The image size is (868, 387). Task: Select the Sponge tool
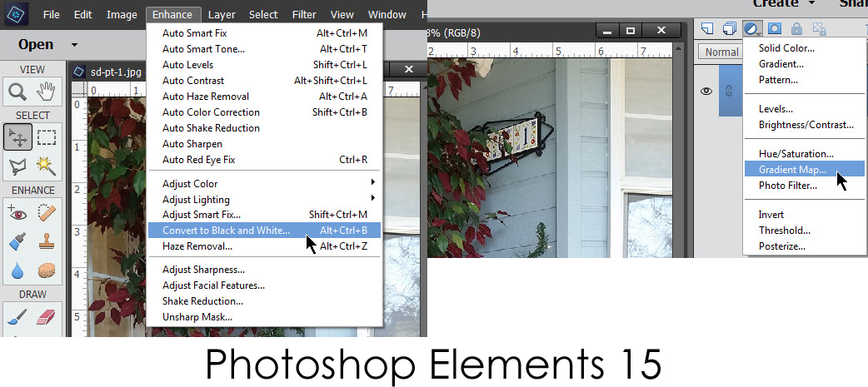point(46,270)
